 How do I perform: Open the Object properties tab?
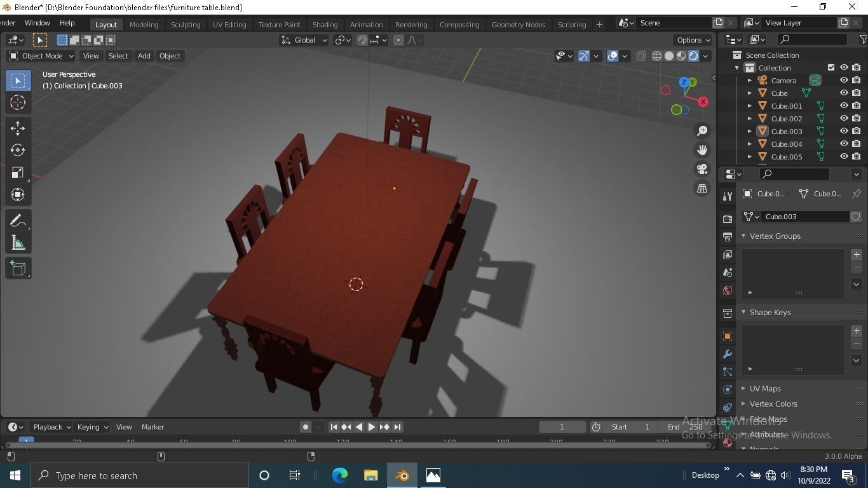[x=728, y=336]
